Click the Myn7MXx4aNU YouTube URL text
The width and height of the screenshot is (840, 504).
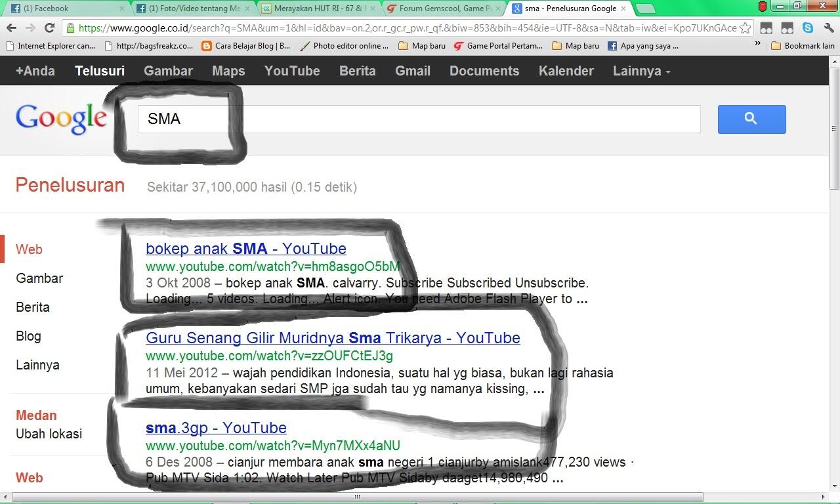pos(273,446)
